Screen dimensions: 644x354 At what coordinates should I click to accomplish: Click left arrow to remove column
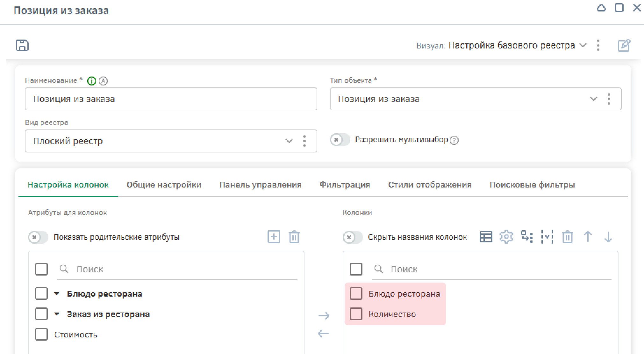pos(323,334)
